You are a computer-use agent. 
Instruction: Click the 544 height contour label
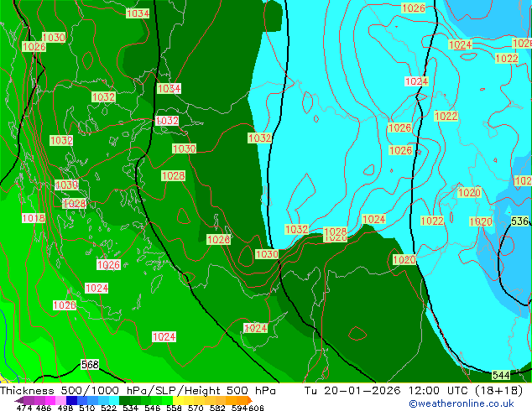click(501, 375)
